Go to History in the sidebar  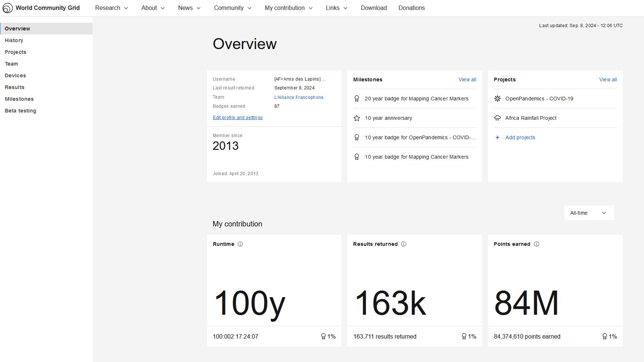pos(46,40)
